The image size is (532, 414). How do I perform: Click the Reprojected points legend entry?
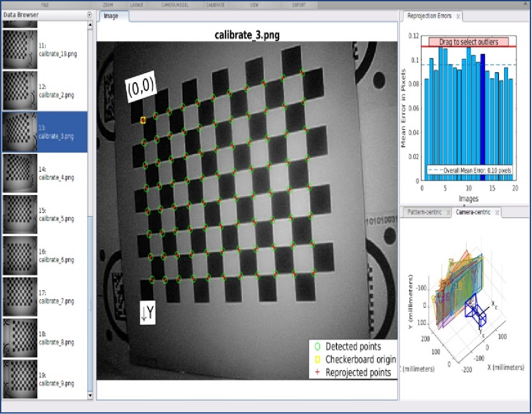click(353, 372)
